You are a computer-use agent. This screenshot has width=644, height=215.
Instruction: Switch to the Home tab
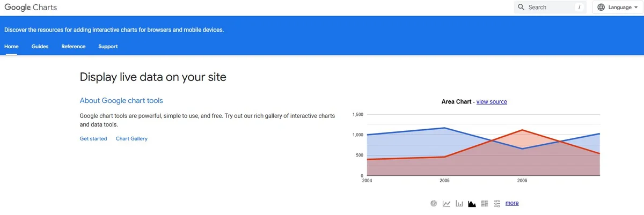point(11,47)
